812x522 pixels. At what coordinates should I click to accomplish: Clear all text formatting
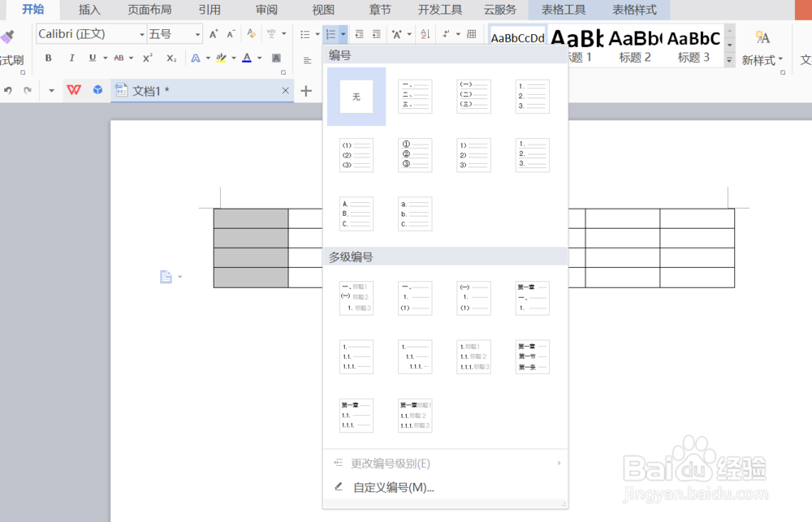pyautogui.click(x=250, y=33)
